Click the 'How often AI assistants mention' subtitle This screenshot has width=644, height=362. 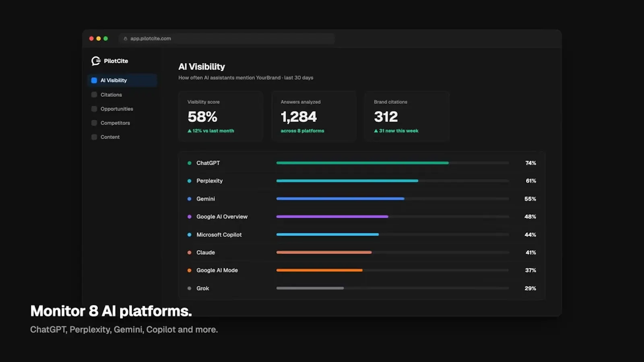coord(246,78)
